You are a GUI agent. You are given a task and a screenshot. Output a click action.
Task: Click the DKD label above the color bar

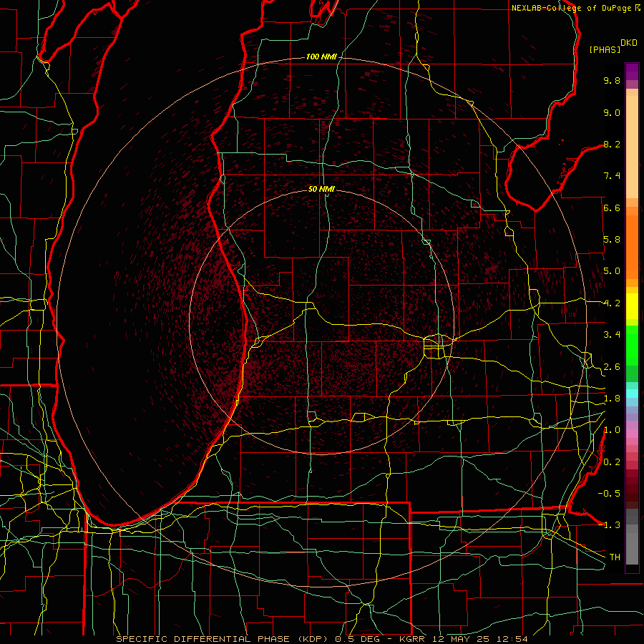(628, 43)
